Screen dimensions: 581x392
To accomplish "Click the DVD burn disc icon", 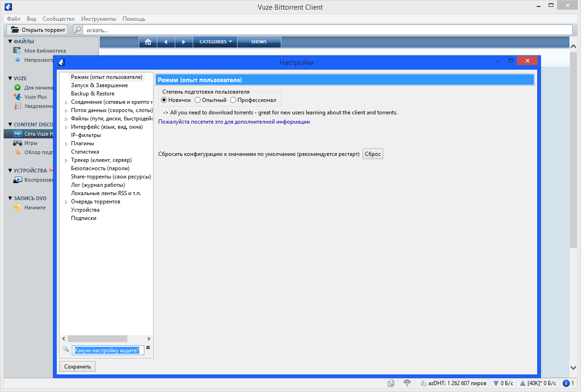I will click(x=18, y=208).
